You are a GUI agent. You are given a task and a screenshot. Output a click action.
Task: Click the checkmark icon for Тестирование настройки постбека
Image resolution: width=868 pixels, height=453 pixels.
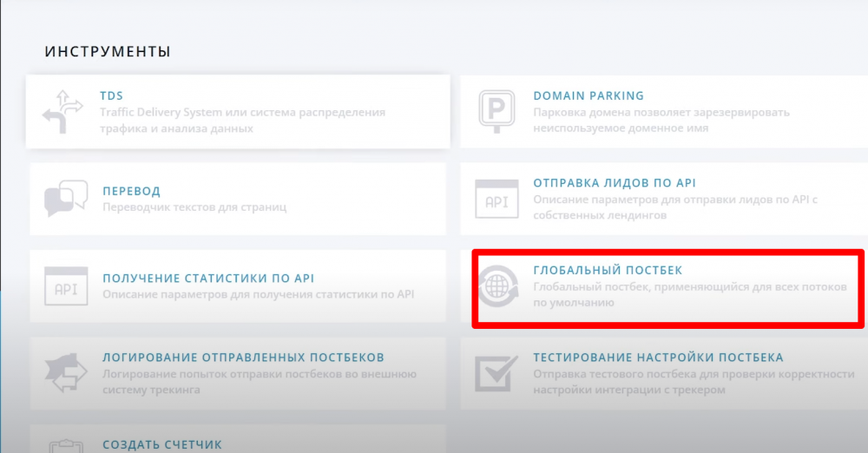click(496, 373)
